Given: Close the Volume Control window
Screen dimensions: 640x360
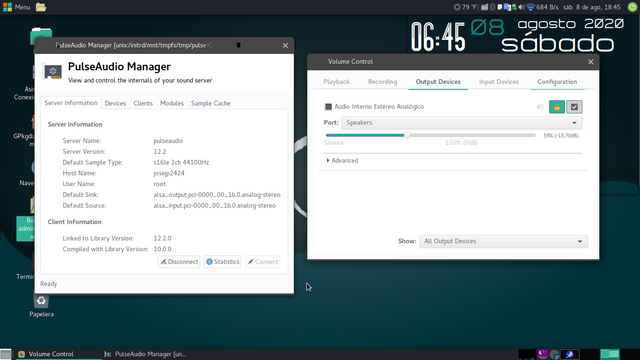Looking at the screenshot, I should 591,62.
